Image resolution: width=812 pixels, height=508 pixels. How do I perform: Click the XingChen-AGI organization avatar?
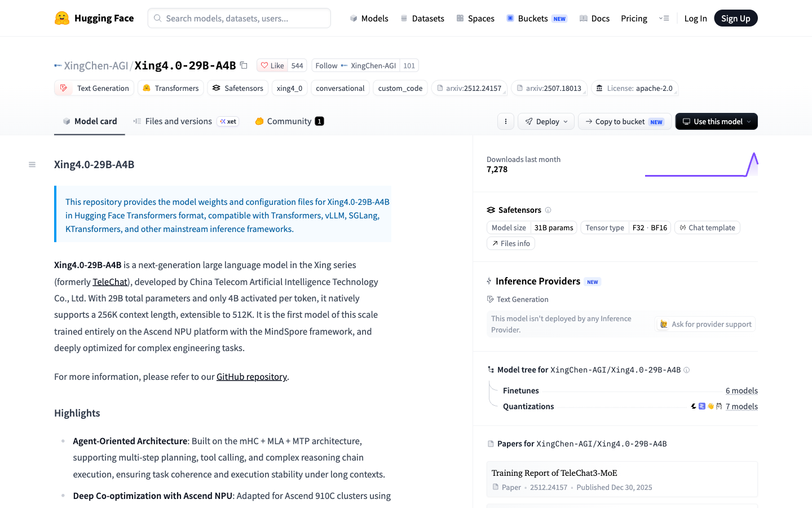click(x=58, y=65)
